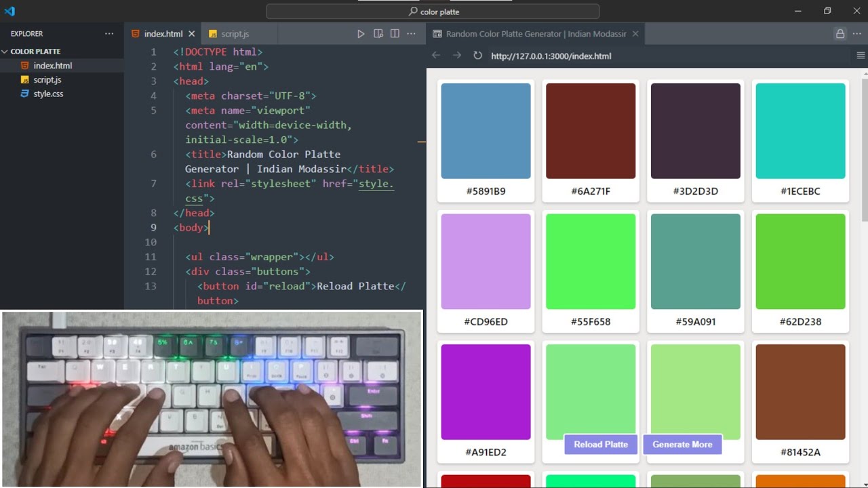
Task: Click the Generate More button
Action: coord(682,445)
